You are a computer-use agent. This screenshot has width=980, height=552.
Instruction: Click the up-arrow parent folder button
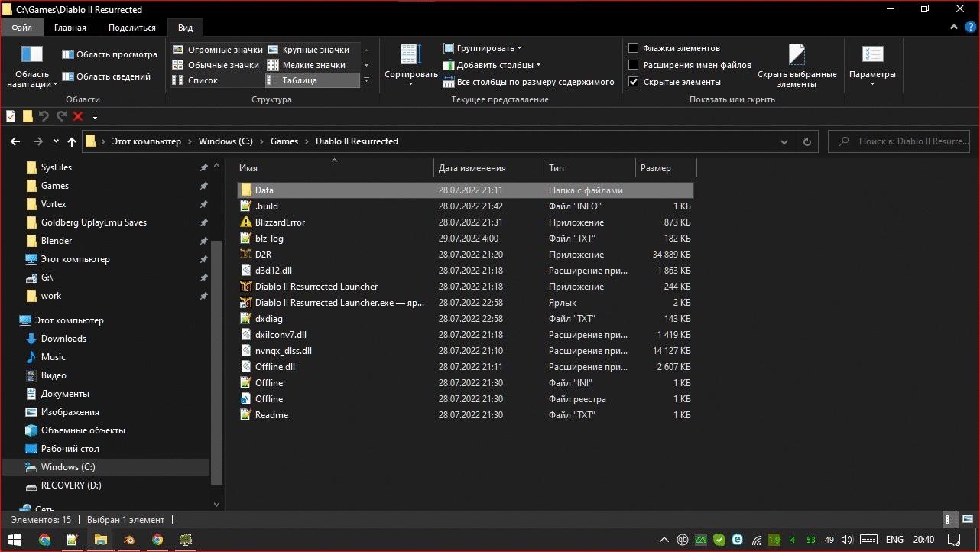pyautogui.click(x=72, y=141)
